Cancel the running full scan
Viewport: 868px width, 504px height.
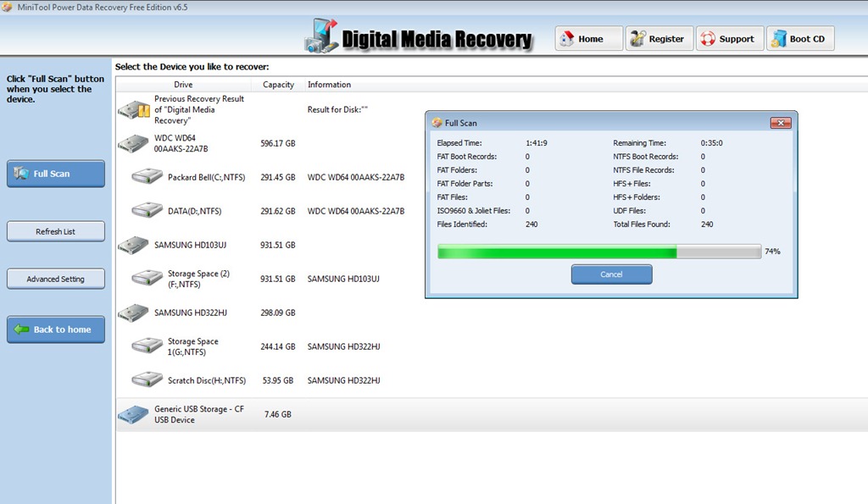(x=612, y=274)
